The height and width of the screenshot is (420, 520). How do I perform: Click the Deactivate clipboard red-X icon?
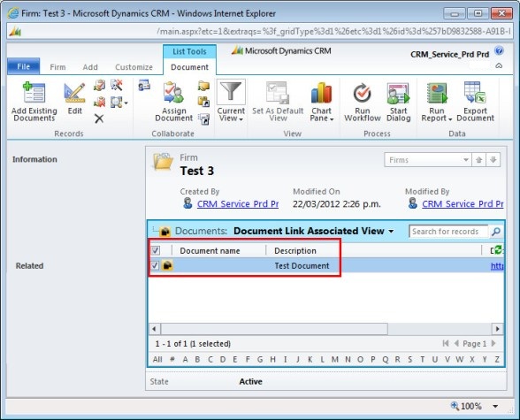[99, 102]
